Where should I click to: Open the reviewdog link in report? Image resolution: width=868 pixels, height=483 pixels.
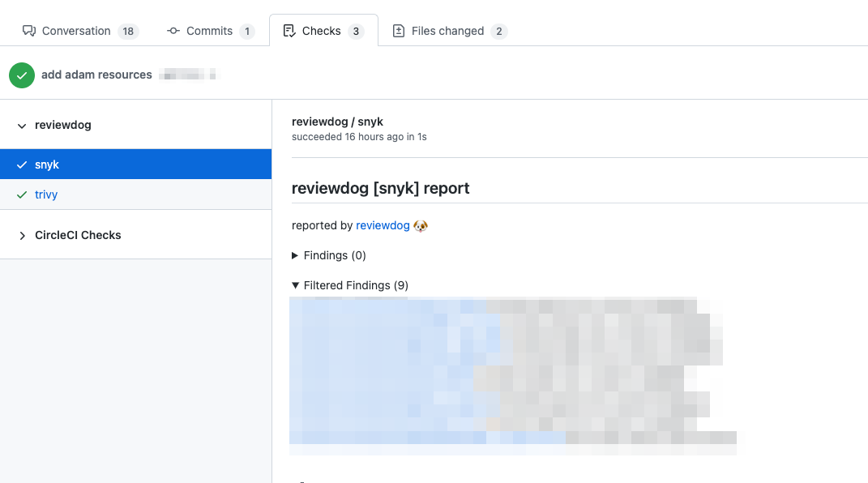tap(383, 226)
